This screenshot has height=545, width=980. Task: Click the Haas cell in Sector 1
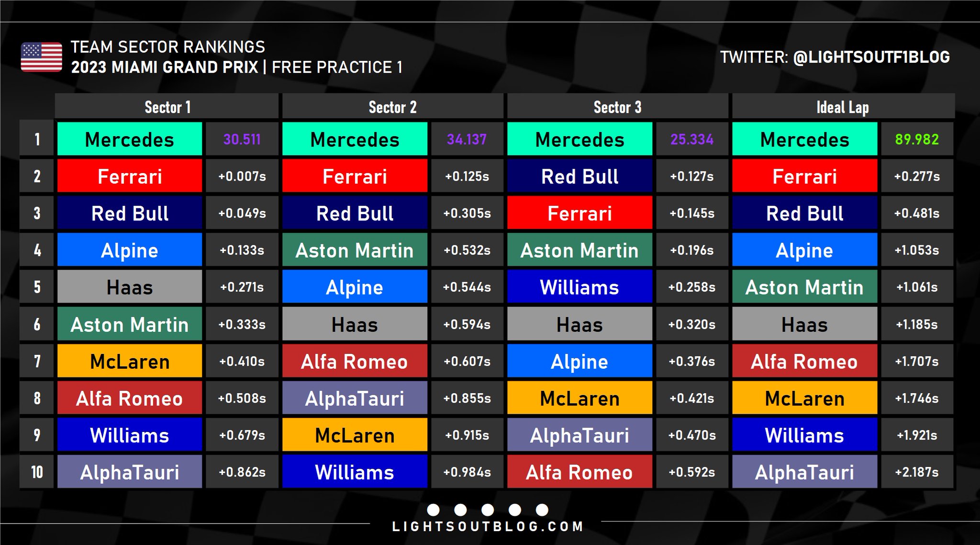coord(130,287)
